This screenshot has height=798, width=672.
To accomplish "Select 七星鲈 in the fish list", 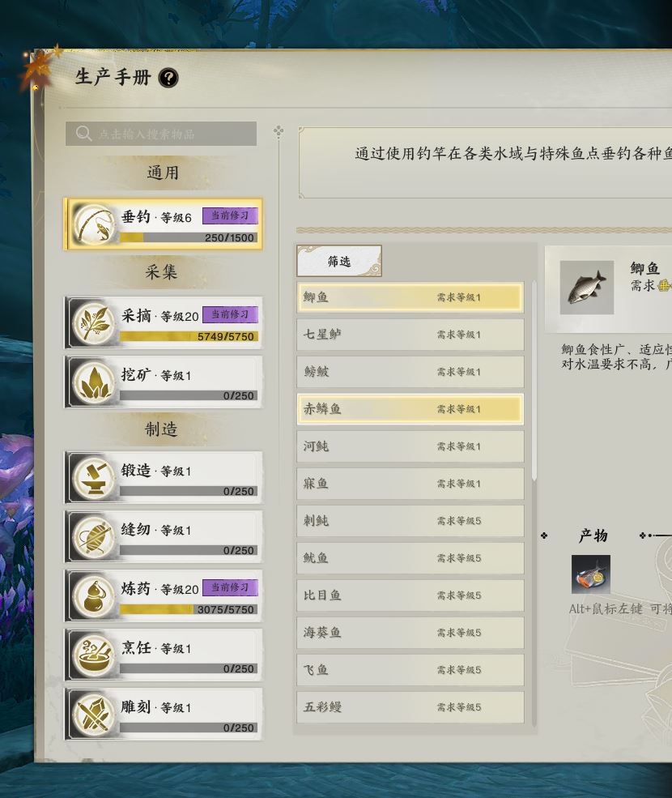I will (410, 335).
